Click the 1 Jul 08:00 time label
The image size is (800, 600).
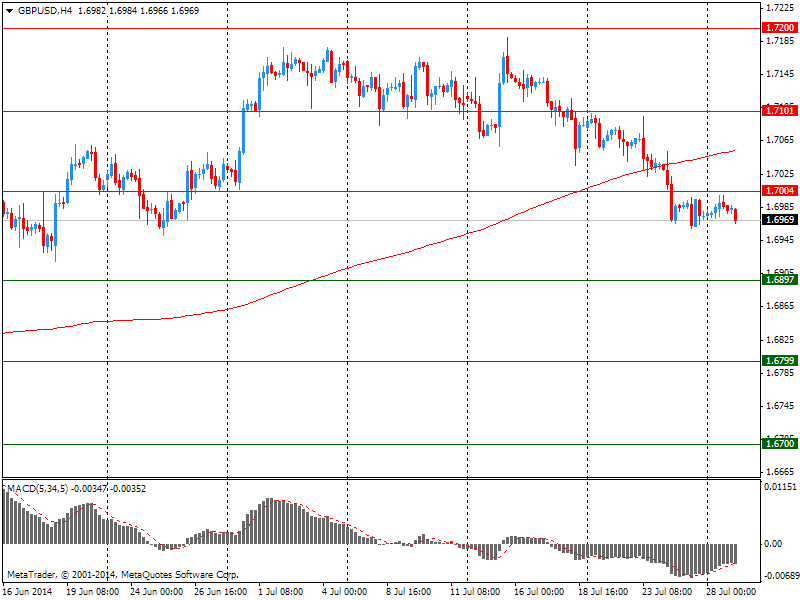281,592
